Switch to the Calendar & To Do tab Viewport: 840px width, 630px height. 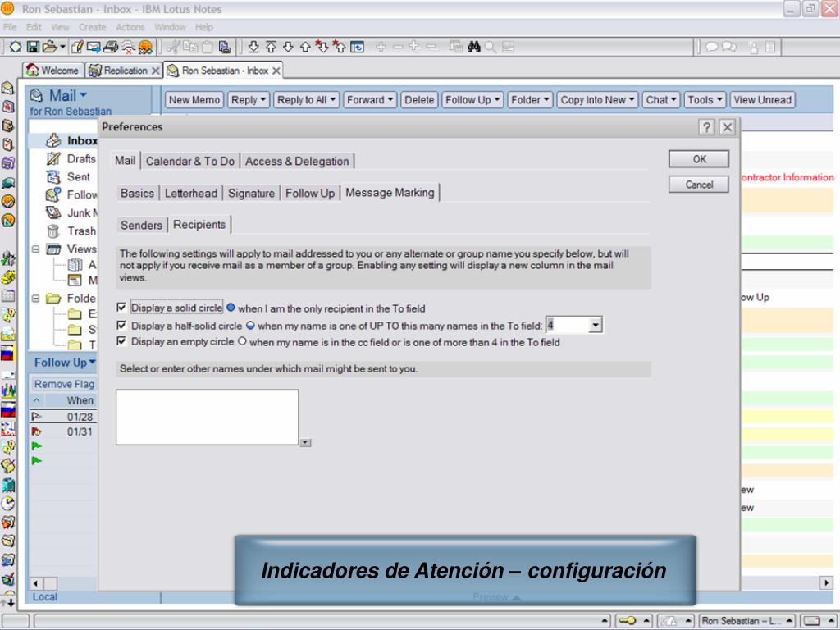tap(190, 162)
